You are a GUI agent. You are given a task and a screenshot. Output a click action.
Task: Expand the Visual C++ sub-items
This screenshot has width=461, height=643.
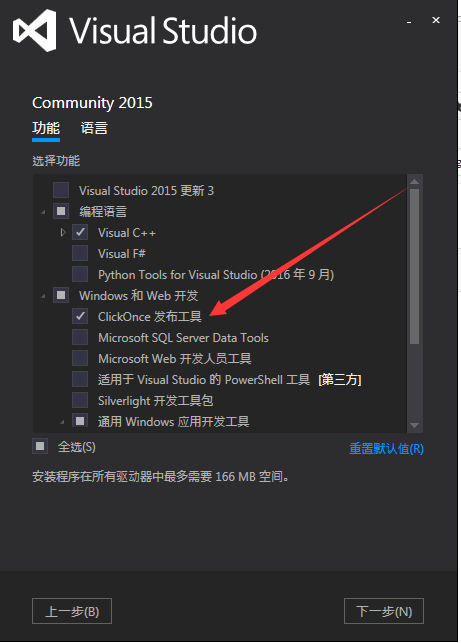63,233
